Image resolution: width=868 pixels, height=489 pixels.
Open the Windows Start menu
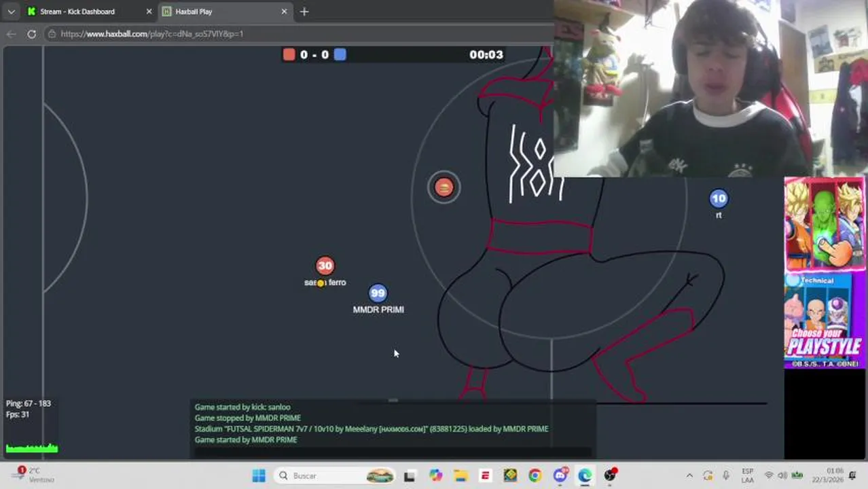click(259, 476)
